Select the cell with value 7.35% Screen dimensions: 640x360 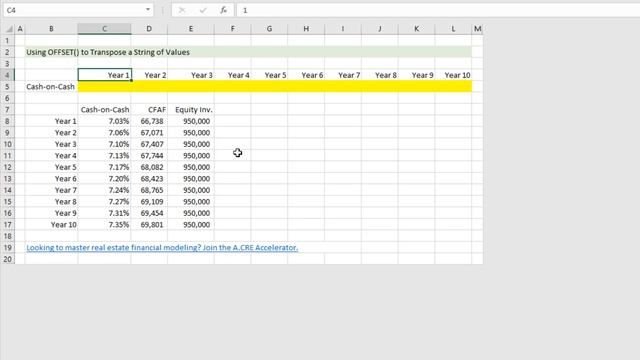[x=104, y=224]
